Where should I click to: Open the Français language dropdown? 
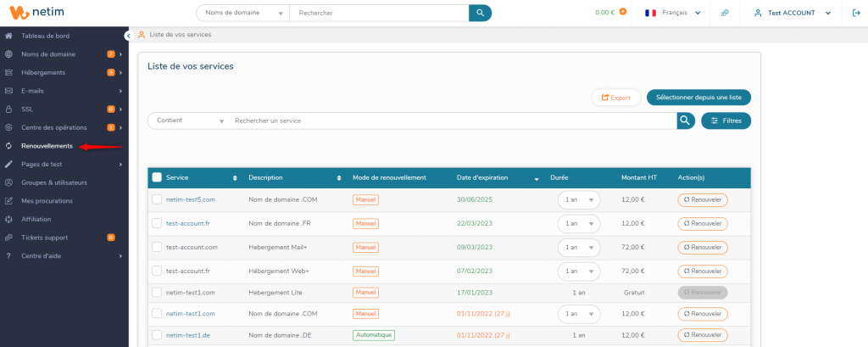(672, 13)
